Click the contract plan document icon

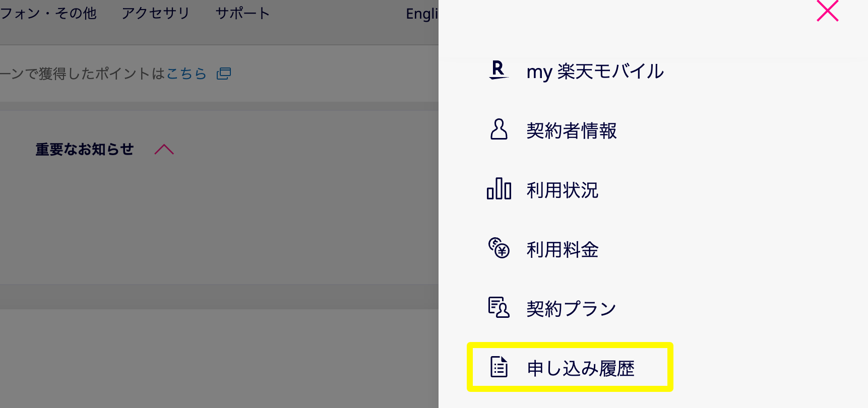(x=499, y=307)
